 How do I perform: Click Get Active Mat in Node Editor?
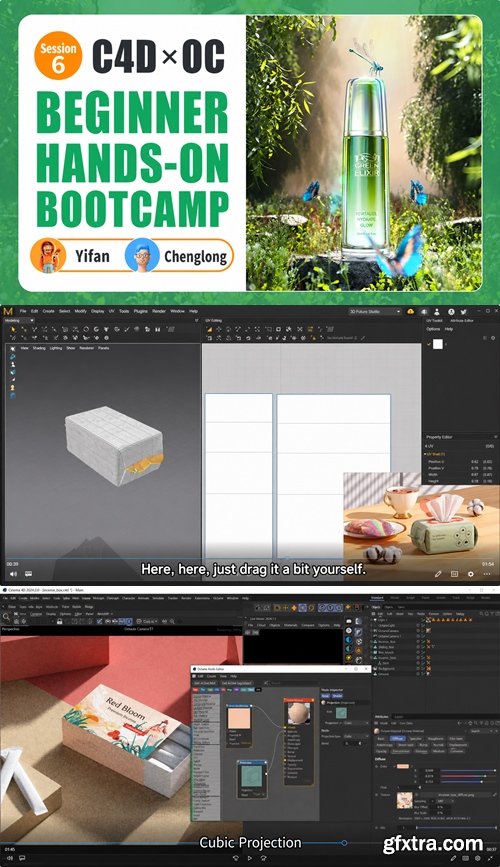206,683
